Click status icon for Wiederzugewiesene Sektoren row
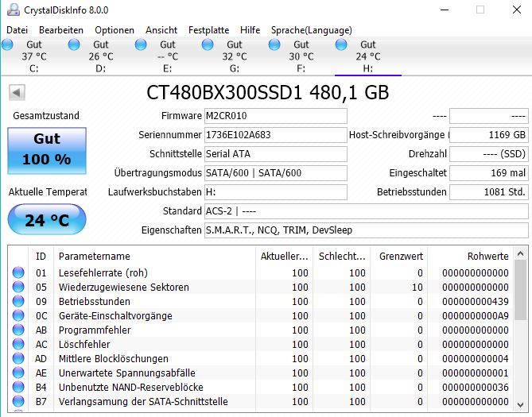532x417 pixels. 18,287
